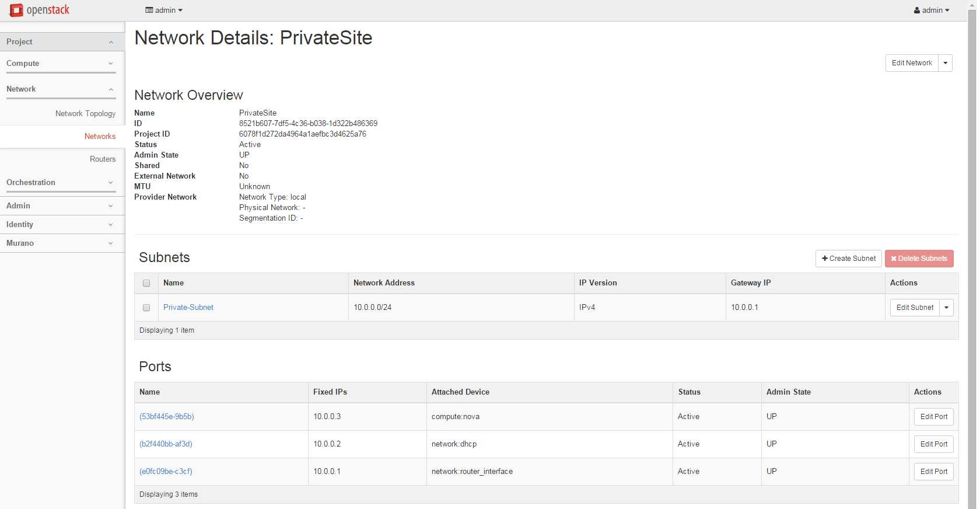Open the Private-Subnet link
This screenshot has width=980, height=509.
pos(188,308)
